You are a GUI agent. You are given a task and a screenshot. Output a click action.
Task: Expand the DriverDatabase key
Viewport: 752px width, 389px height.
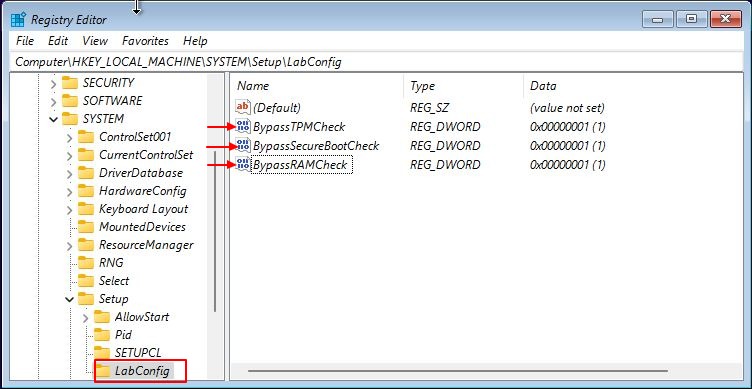coord(70,174)
